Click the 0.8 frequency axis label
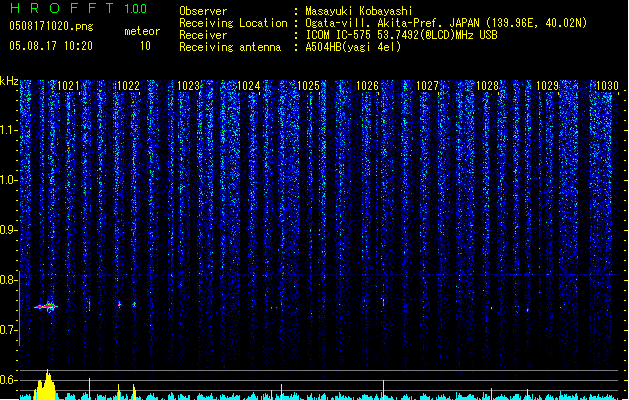This screenshot has height=400, width=629. tap(8, 280)
